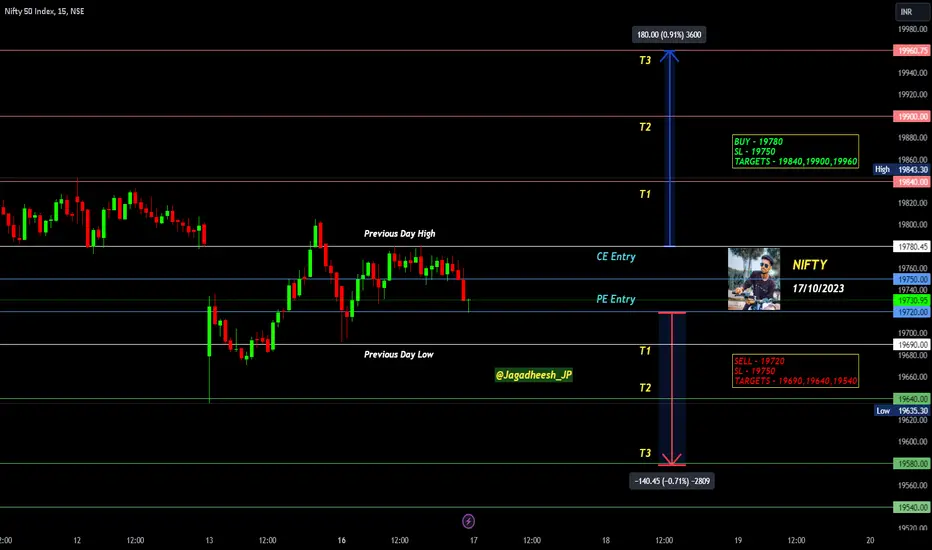Click the upper T3 target label
This screenshot has width=932, height=550.
pos(645,60)
